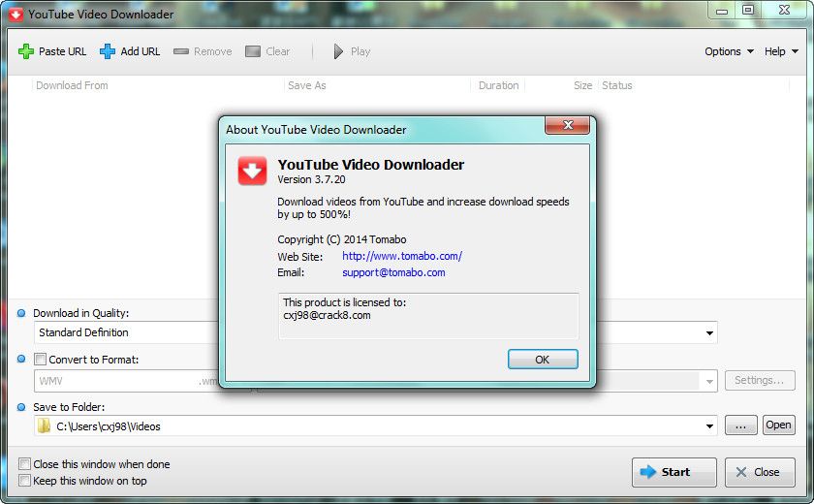This screenshot has width=814, height=504.
Task: Click the Size column header
Action: coord(582,85)
